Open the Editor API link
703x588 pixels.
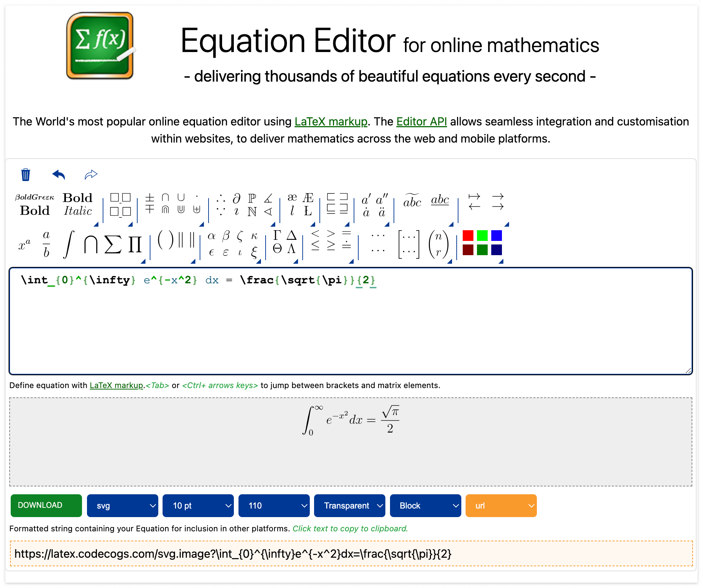point(421,122)
